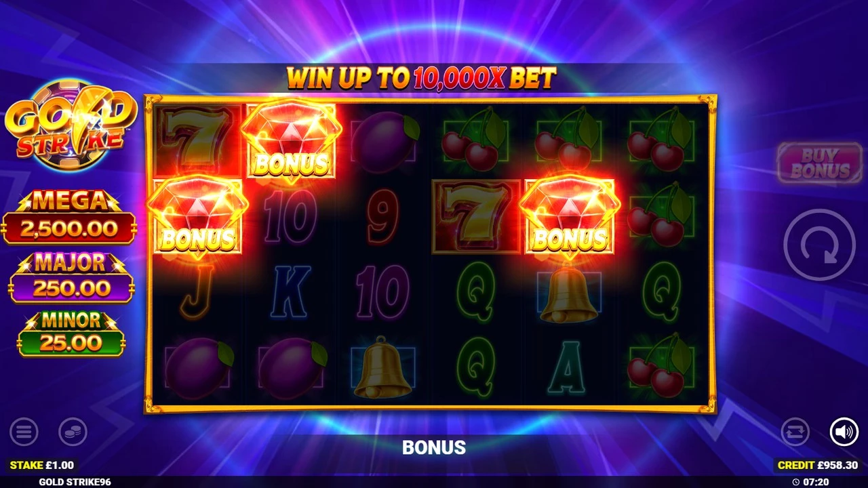The image size is (868, 488).
Task: Click the clock time display 07:20
Action: click(x=810, y=482)
